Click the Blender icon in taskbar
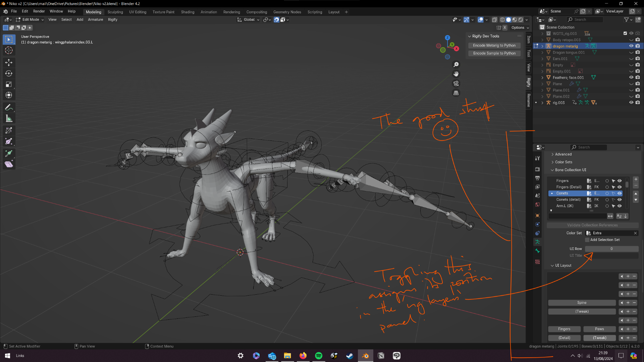The image size is (644, 362). (x=365, y=356)
